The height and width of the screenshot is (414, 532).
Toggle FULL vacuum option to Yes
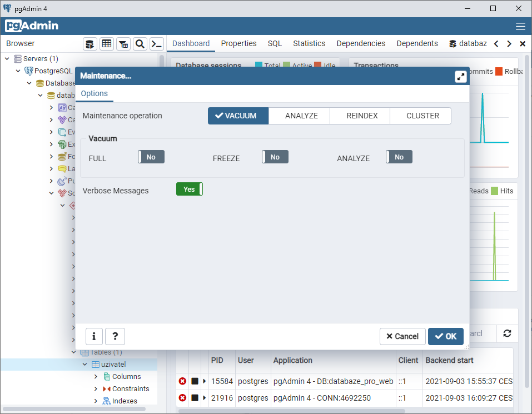151,157
